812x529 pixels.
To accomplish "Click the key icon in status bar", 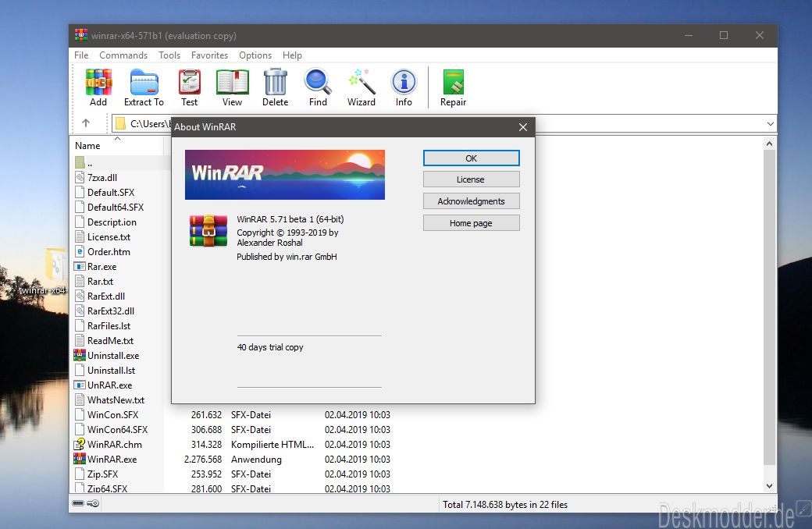I will tap(93, 503).
